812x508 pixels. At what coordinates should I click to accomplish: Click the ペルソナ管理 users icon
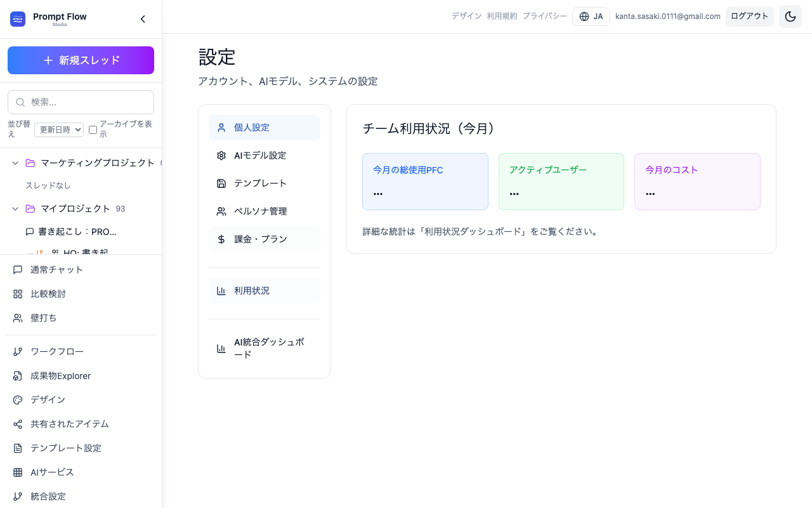click(x=221, y=211)
